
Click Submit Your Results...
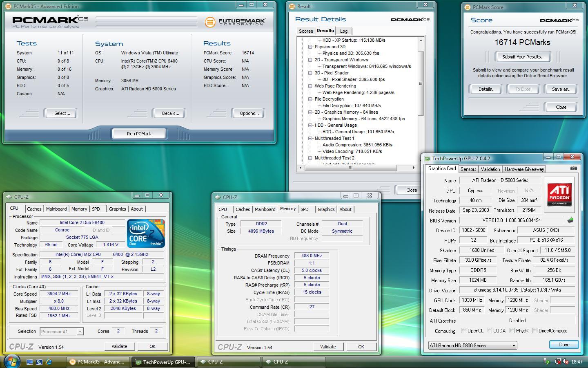523,57
